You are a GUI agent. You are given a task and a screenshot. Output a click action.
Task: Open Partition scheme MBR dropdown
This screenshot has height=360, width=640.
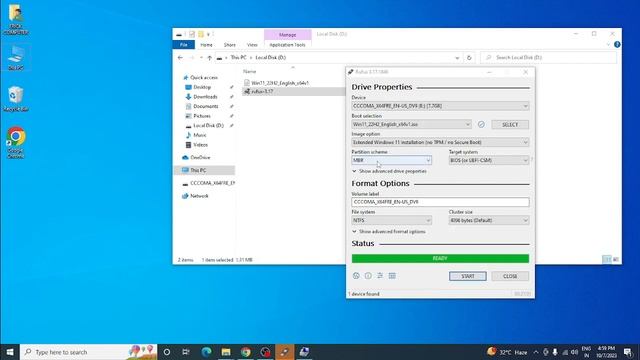(x=391, y=160)
